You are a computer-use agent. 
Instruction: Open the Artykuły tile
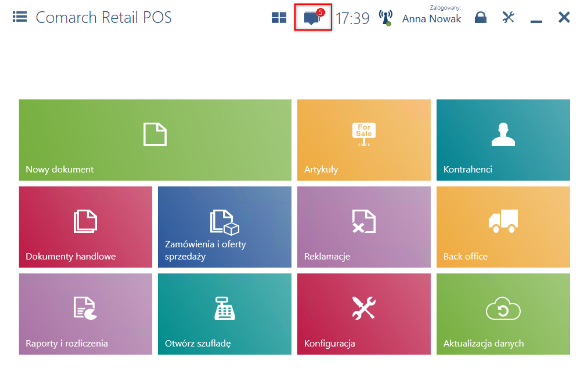(x=364, y=140)
